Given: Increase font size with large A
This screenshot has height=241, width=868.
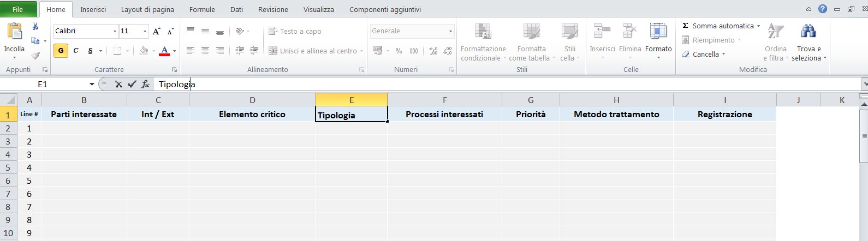Looking at the screenshot, I should [x=157, y=31].
